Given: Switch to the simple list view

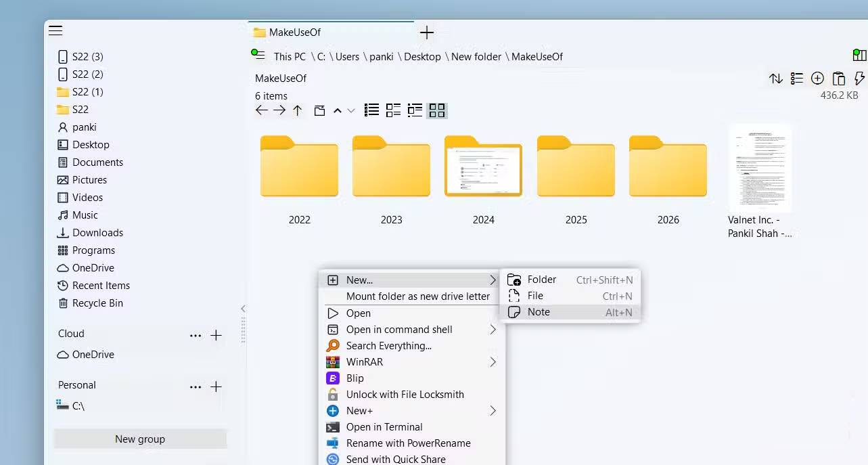Looking at the screenshot, I should [371, 110].
